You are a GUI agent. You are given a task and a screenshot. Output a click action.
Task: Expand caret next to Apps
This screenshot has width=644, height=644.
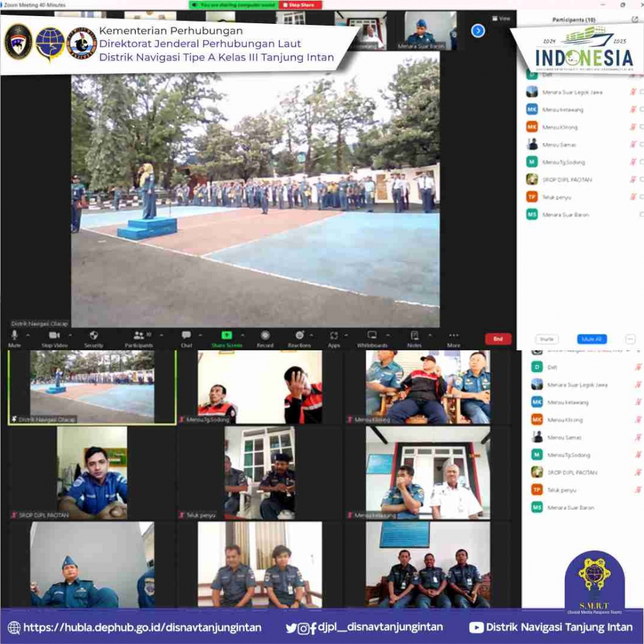(346, 335)
